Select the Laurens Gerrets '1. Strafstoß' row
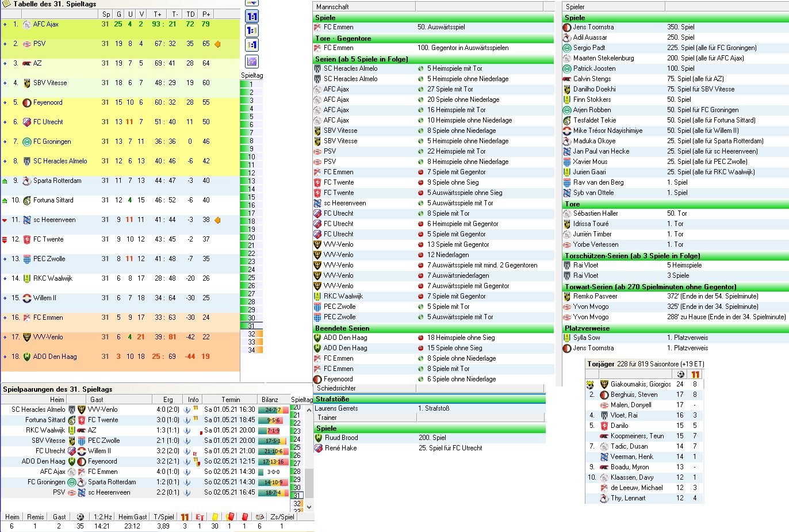 tap(430, 408)
